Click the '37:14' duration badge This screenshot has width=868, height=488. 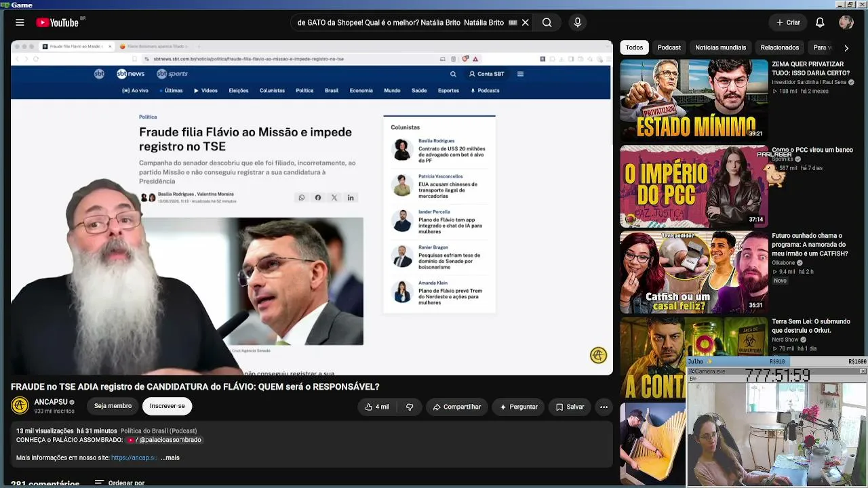tap(755, 220)
